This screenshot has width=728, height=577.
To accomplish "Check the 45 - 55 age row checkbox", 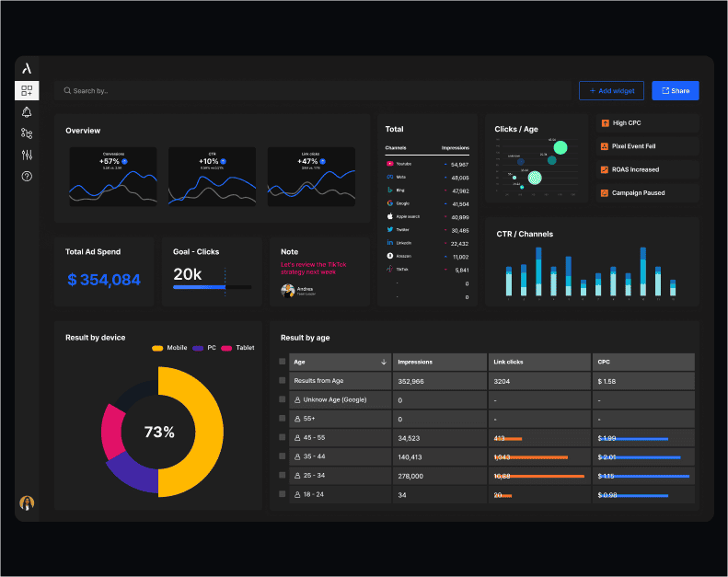I will 283,438.
